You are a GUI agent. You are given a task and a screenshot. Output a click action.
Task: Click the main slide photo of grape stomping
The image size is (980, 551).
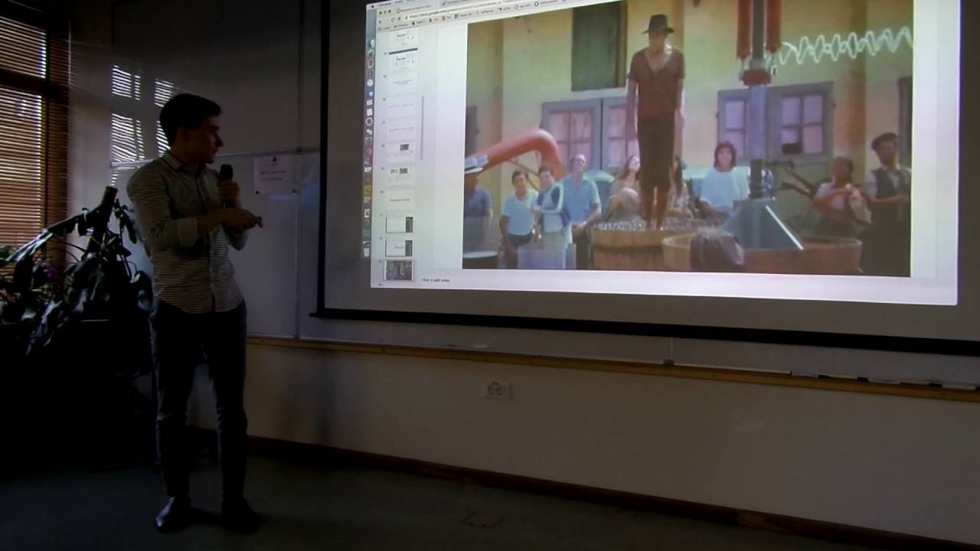689,136
